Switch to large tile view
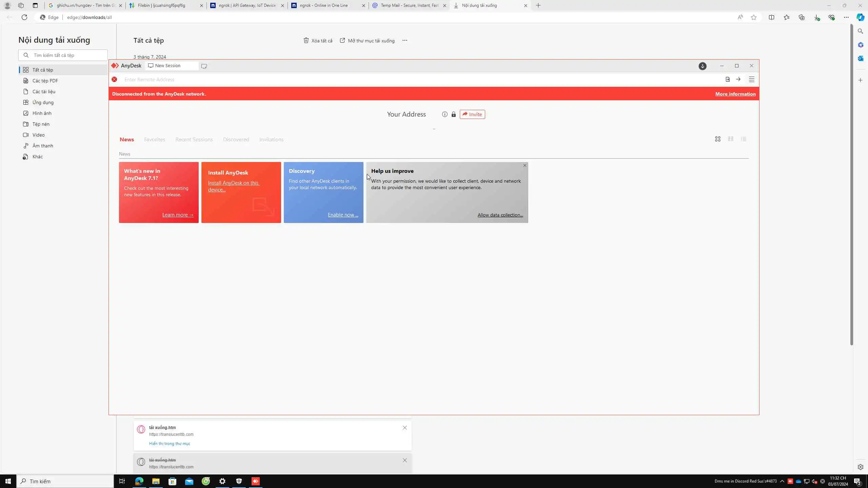The height and width of the screenshot is (488, 868). click(x=717, y=139)
